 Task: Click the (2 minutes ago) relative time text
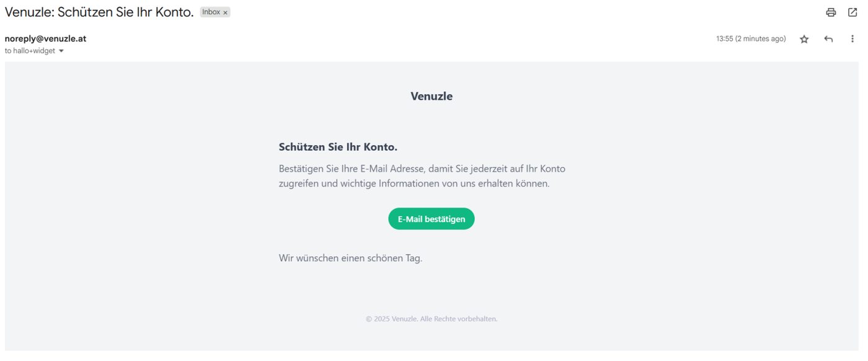pos(761,38)
